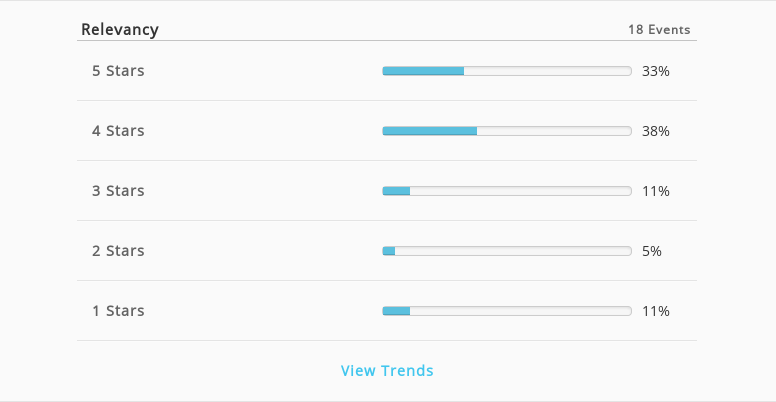Click the 5% percentage value
This screenshot has height=402, width=776.
[x=652, y=251]
